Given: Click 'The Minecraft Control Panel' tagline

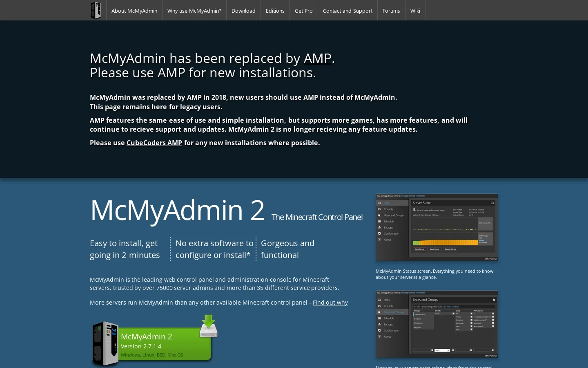Looking at the screenshot, I should [317, 217].
